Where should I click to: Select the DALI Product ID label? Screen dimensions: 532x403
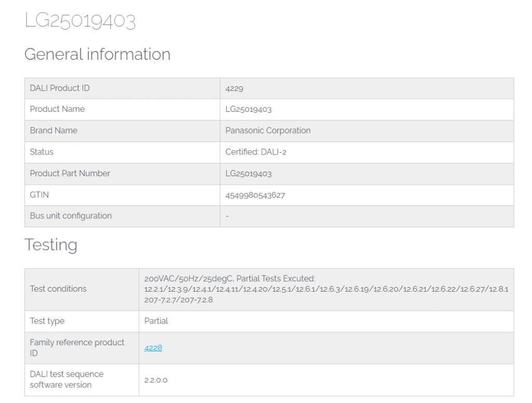(60, 88)
